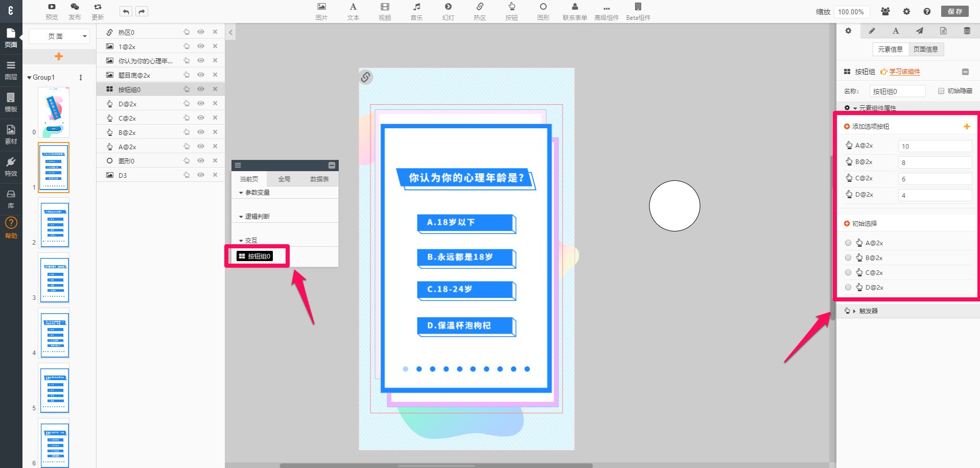Switch to the 当前页 tab
Viewport: 980px width, 468px height.
(x=249, y=179)
